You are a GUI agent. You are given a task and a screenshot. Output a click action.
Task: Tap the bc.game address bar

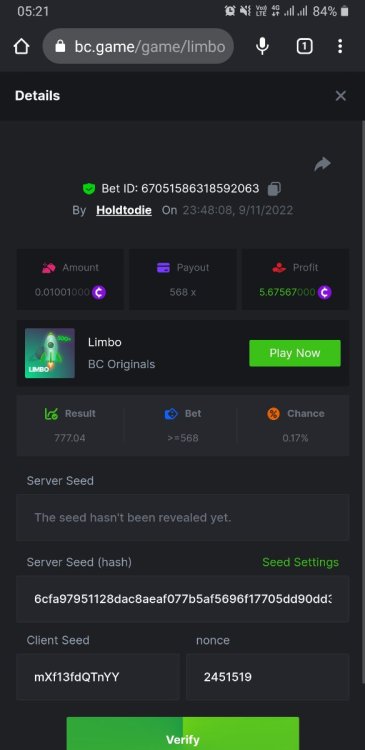[138, 46]
